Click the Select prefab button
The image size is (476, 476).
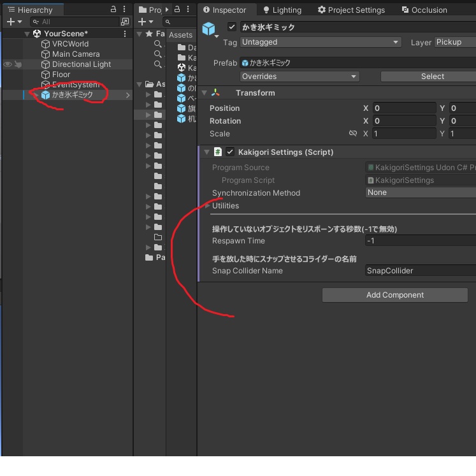[428, 76]
